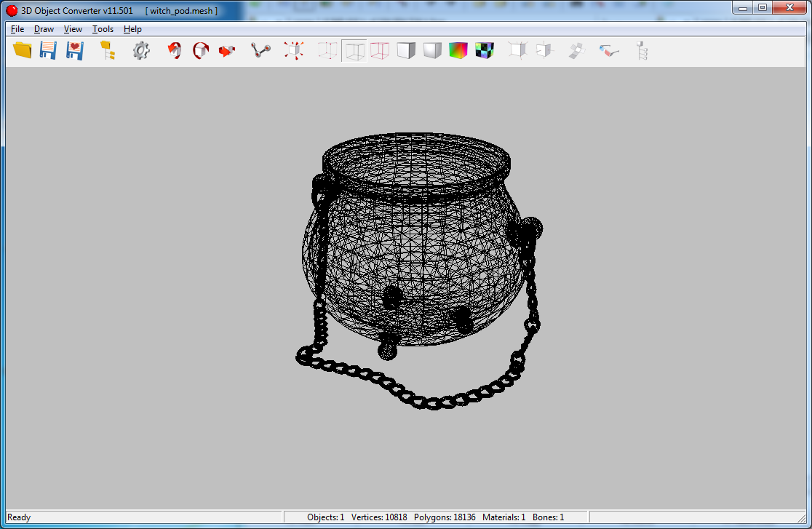Enable the checkered textured cube mode
Screen dimensions: 812x529
click(485, 51)
